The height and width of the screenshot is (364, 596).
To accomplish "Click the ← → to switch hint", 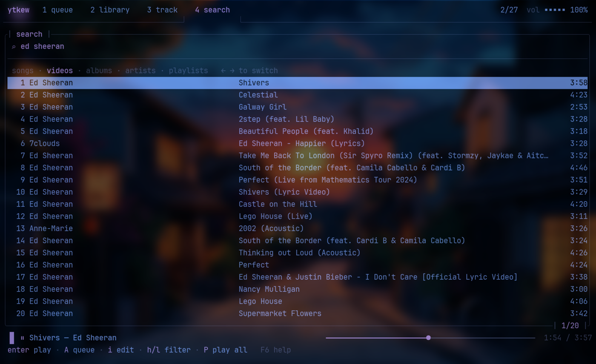I will 249,71.
